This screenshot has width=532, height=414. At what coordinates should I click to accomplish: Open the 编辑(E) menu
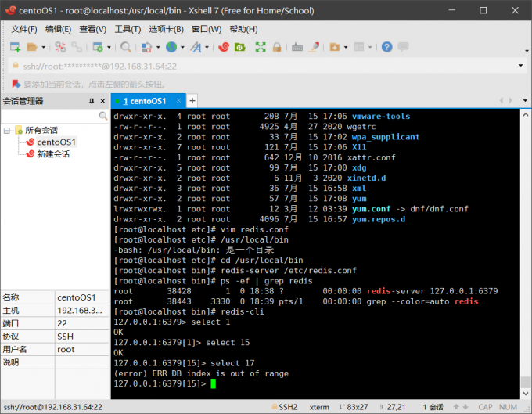(59, 30)
